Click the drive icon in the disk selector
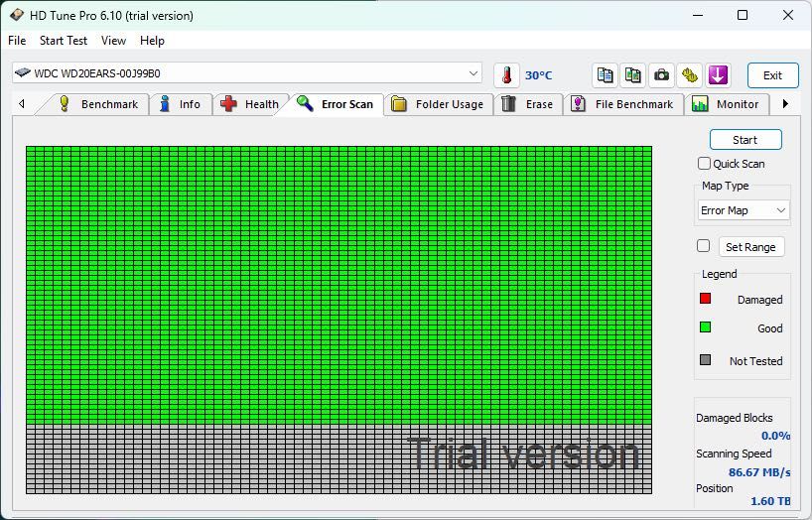 (22, 72)
